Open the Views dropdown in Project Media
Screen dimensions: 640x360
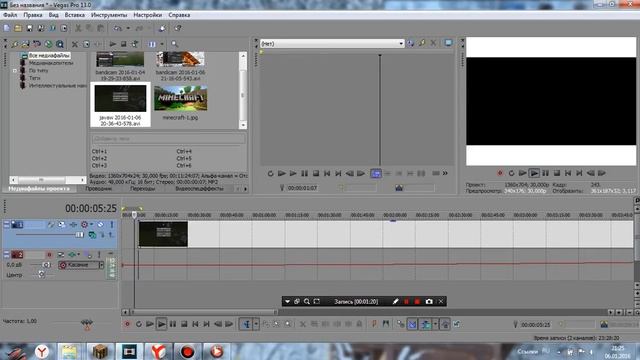162,44
